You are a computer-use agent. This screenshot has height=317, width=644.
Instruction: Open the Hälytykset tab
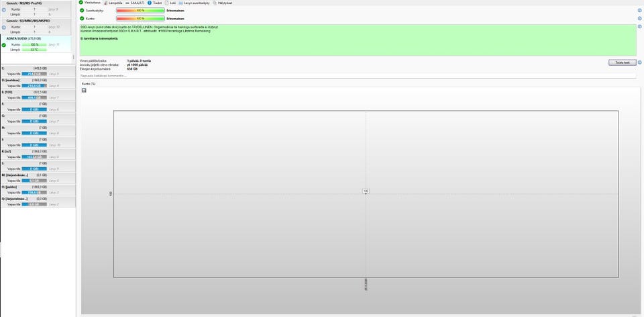(x=223, y=3)
